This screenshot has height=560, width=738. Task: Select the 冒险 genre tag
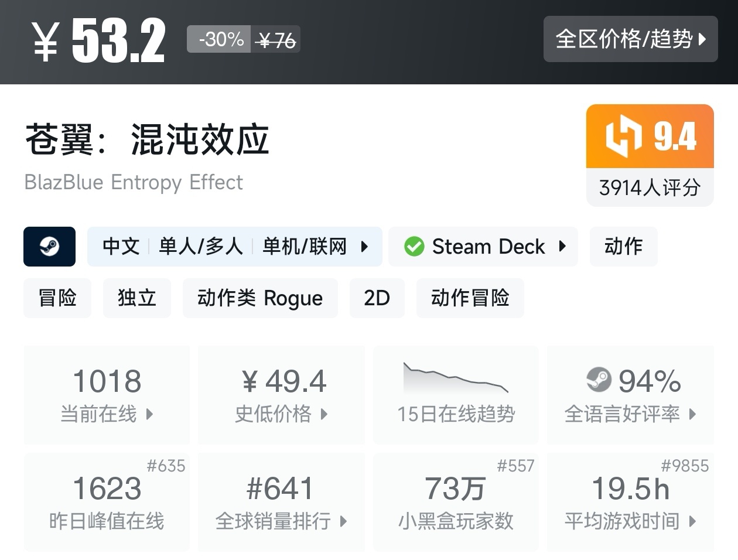[57, 298]
